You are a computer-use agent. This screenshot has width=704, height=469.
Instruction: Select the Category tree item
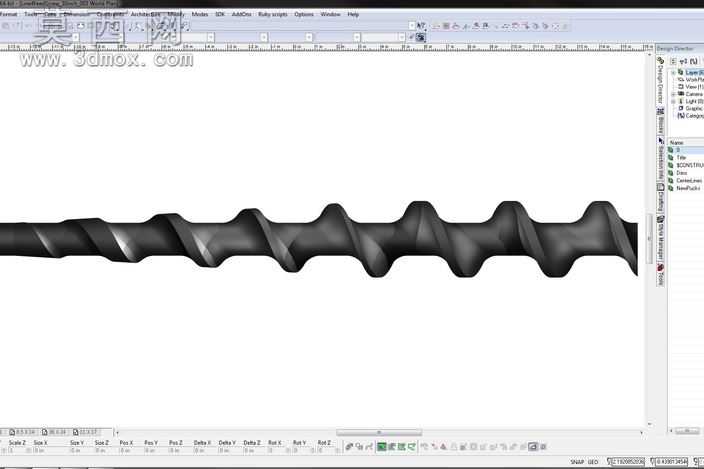click(x=691, y=116)
